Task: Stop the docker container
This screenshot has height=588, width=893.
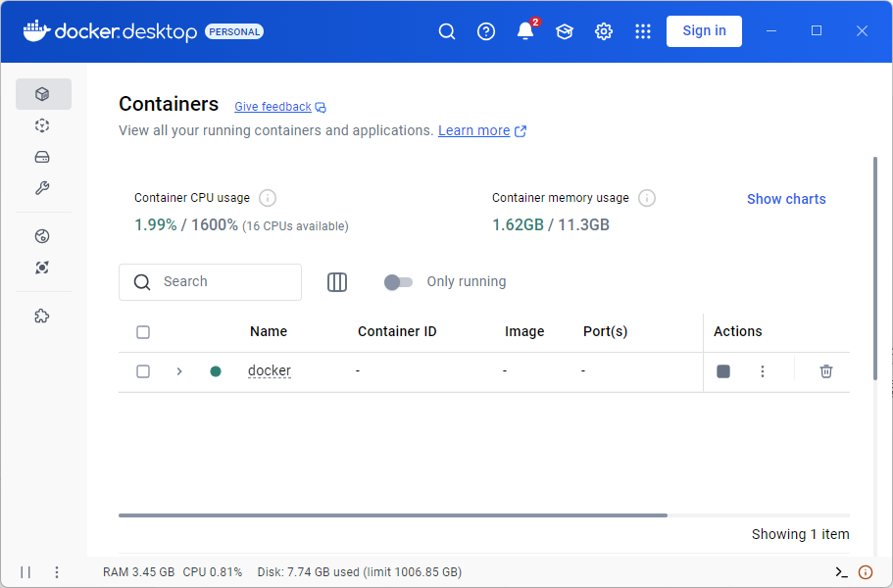Action: pyautogui.click(x=723, y=371)
